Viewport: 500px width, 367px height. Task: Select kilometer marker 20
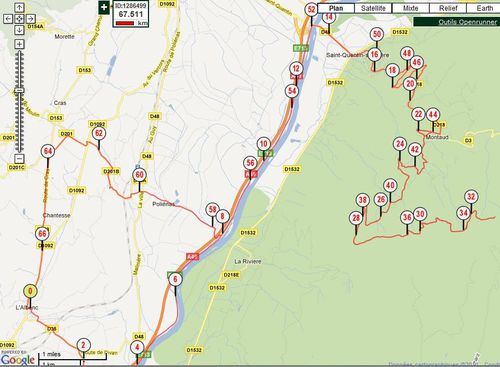(410, 84)
